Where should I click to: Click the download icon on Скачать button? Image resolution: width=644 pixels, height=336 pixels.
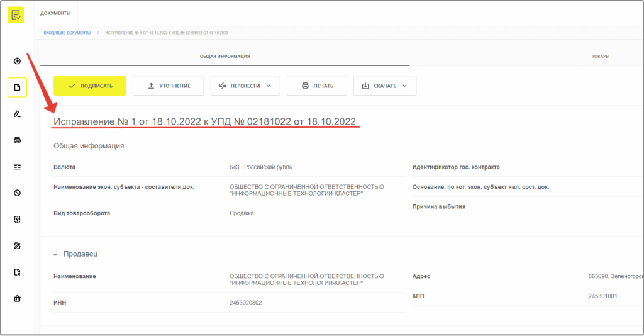click(365, 86)
